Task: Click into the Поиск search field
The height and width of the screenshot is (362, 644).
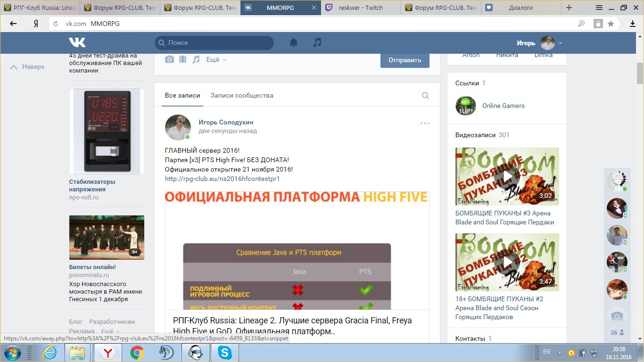Action: click(217, 43)
